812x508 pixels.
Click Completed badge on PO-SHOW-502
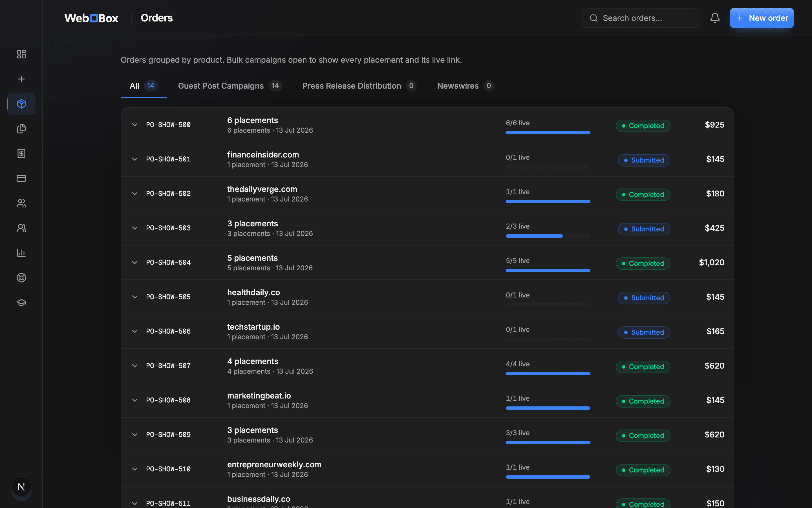coord(643,194)
